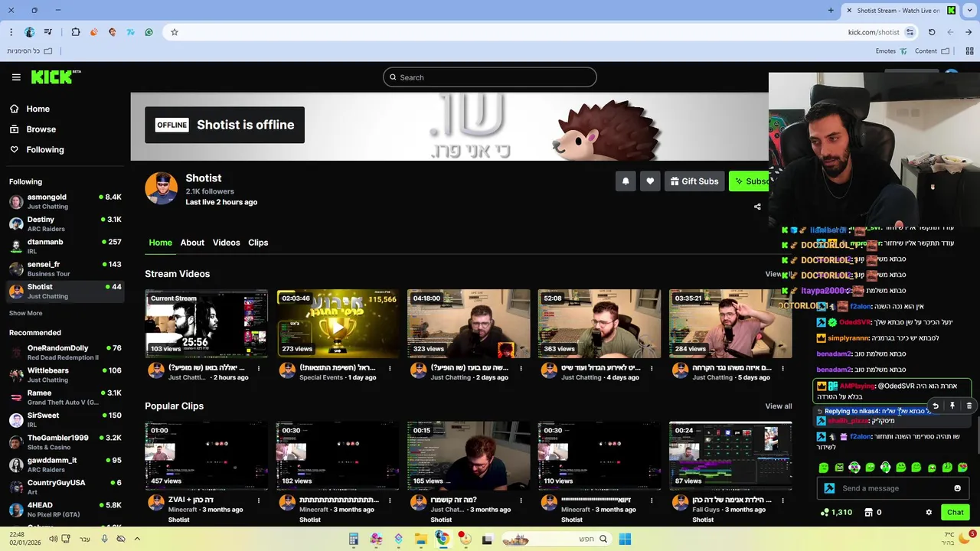The width and height of the screenshot is (980, 551).
Task: Open the chat shop icon
Action: point(868,513)
